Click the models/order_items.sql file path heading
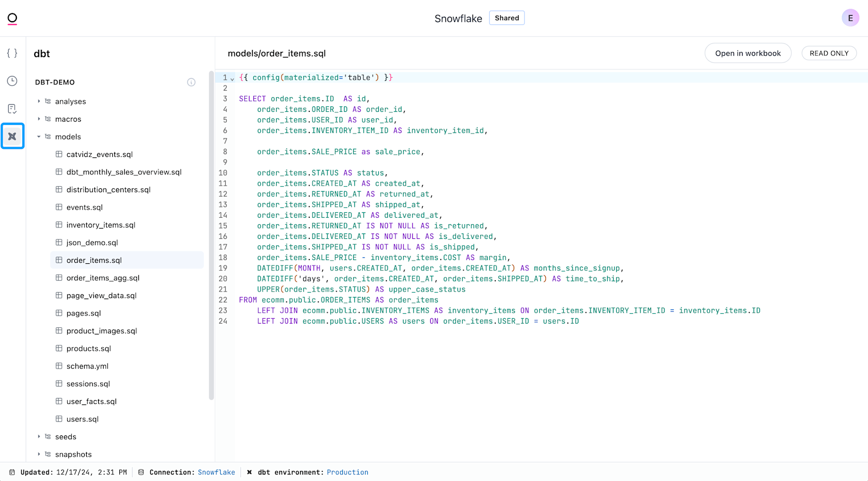 277,53
